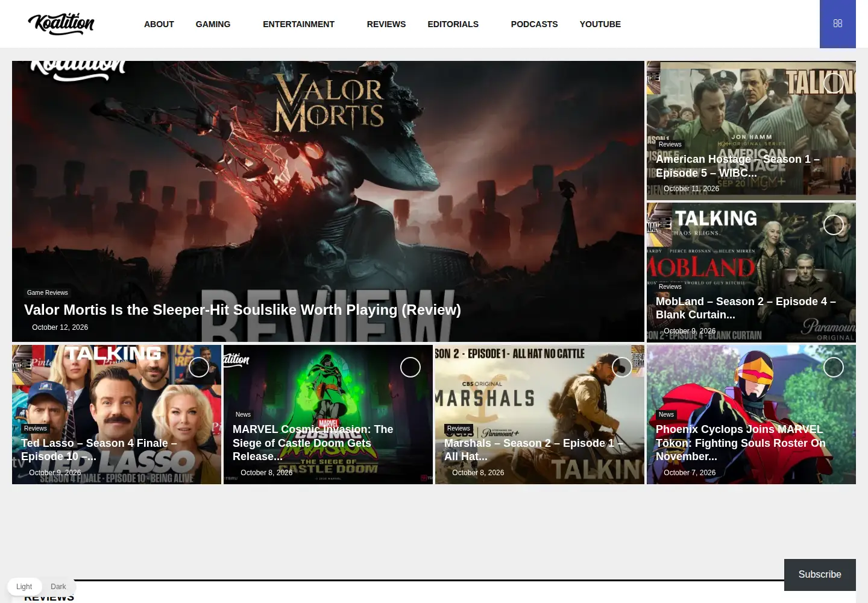The height and width of the screenshot is (603, 868).
Task: Switch the theme to Dark
Action: pyautogui.click(x=58, y=587)
